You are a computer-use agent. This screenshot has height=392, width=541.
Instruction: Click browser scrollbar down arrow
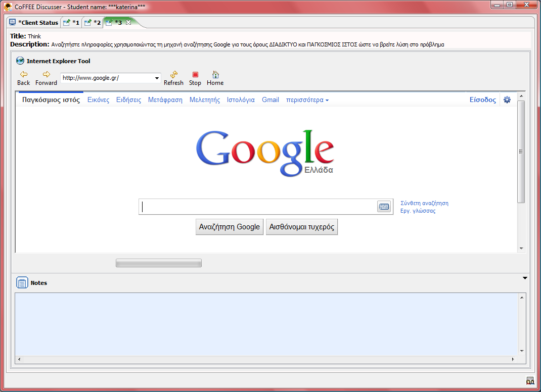521,248
